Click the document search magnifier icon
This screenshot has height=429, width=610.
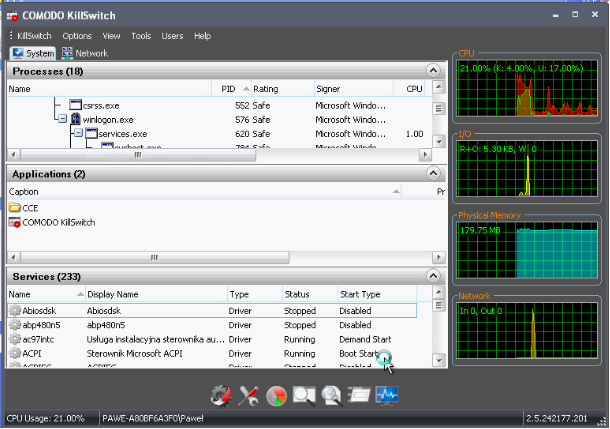point(332,396)
